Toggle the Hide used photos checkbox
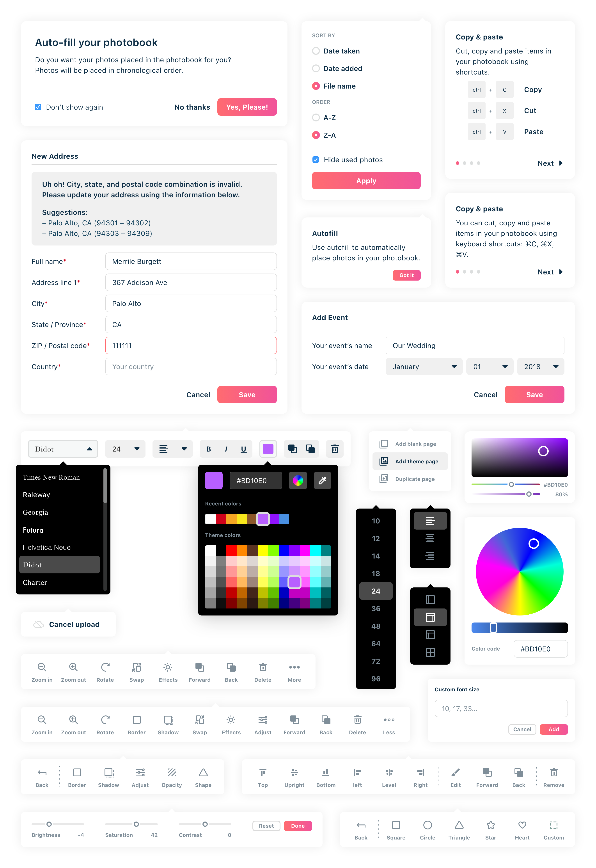The height and width of the screenshot is (868, 596). click(316, 160)
